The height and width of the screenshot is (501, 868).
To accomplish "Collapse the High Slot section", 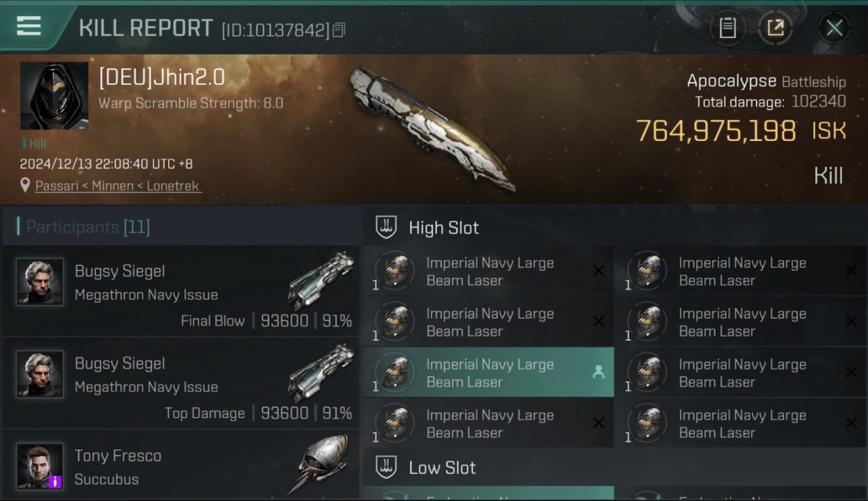I will click(615, 227).
